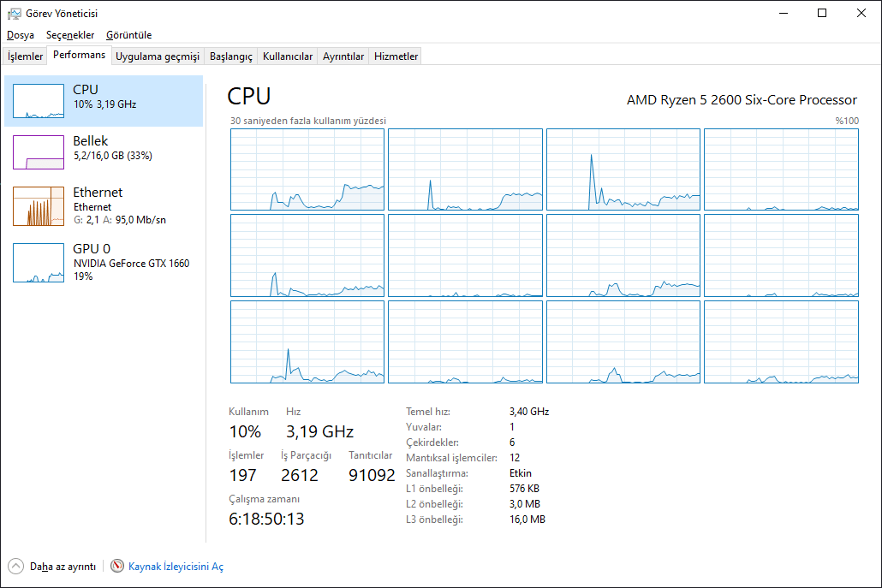Maximize the Görev Yöneticisi window
Viewport: 882px width, 588px height.
[822, 13]
